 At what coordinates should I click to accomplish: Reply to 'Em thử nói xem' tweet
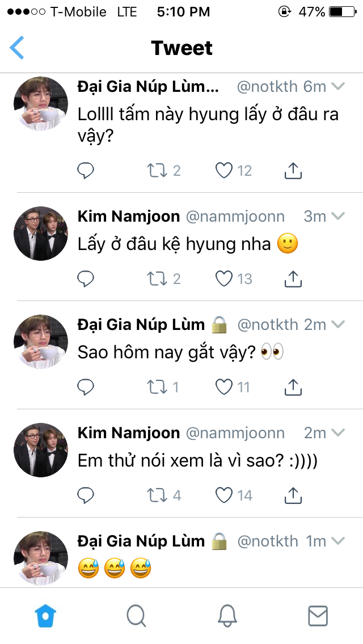(x=86, y=495)
